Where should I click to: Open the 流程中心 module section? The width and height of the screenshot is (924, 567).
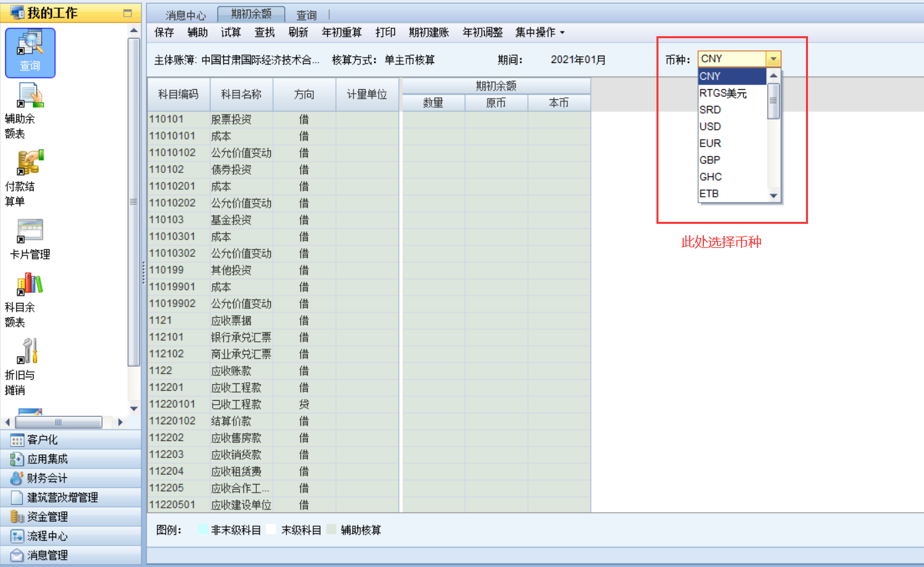[71, 536]
